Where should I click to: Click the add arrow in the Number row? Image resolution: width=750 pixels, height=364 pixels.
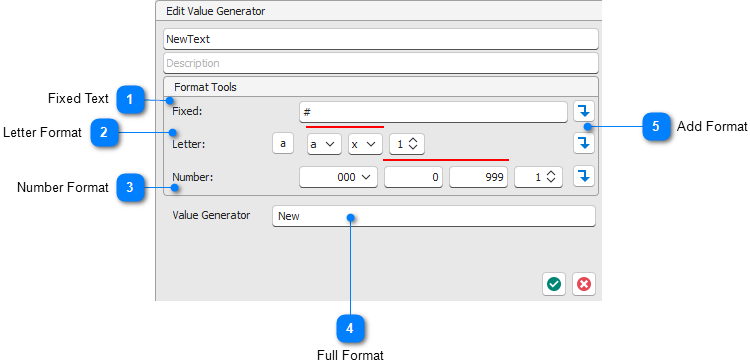click(584, 176)
